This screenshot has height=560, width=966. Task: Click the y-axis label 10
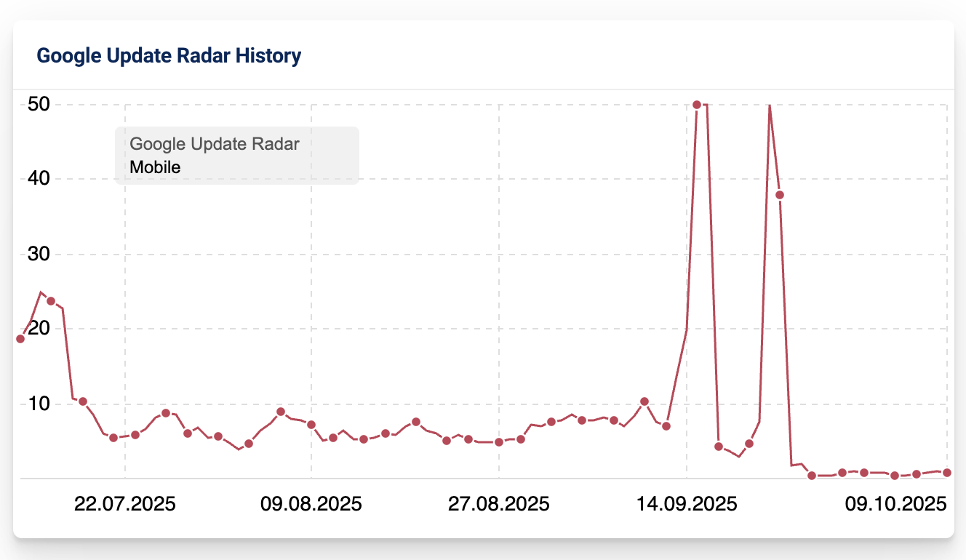tap(39, 404)
